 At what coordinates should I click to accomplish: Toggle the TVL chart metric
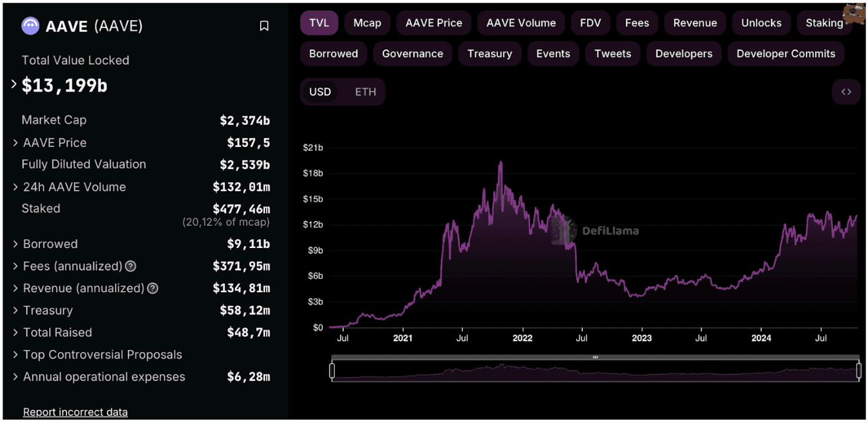pos(319,23)
